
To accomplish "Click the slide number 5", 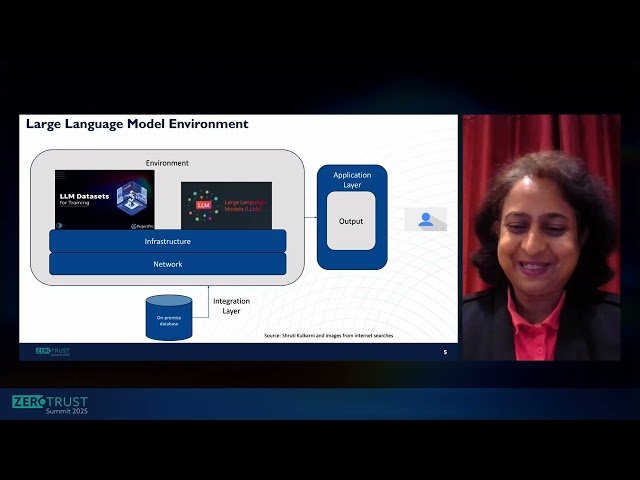I will click(x=445, y=352).
